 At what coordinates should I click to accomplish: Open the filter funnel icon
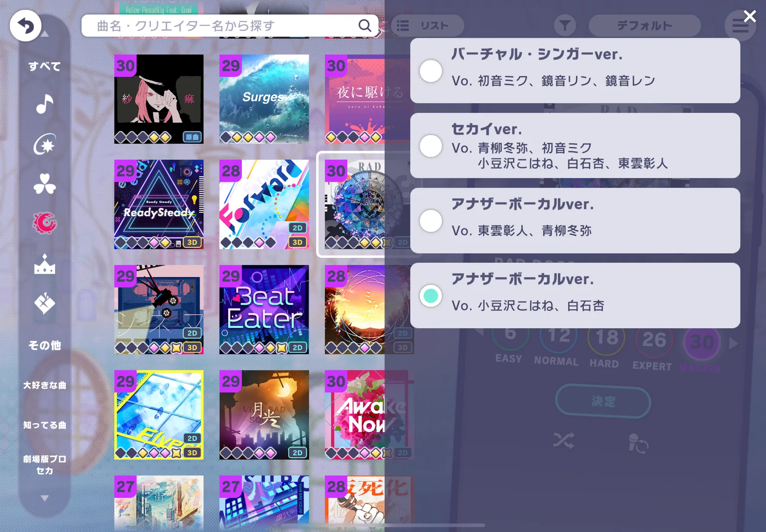point(565,26)
